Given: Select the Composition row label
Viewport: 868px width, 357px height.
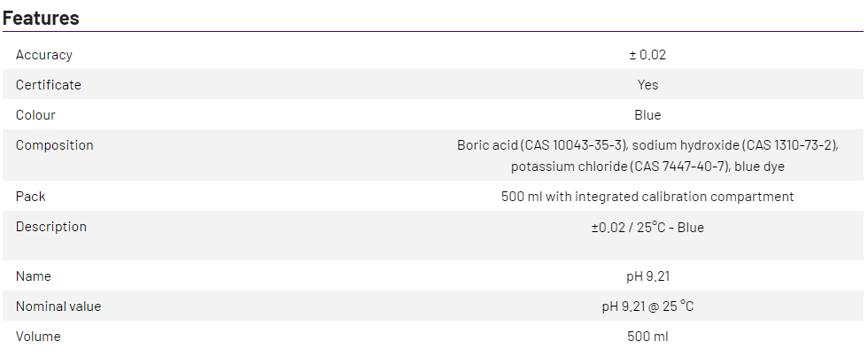Looking at the screenshot, I should (54, 145).
